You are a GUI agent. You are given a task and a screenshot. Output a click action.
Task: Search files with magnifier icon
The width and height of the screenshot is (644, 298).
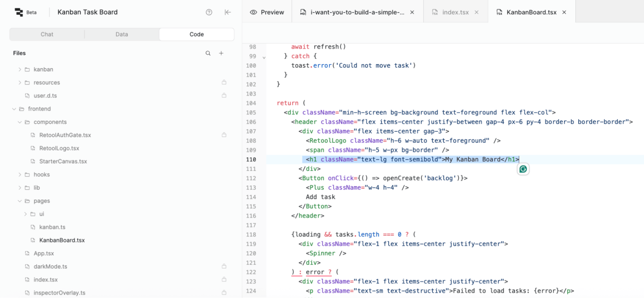208,53
